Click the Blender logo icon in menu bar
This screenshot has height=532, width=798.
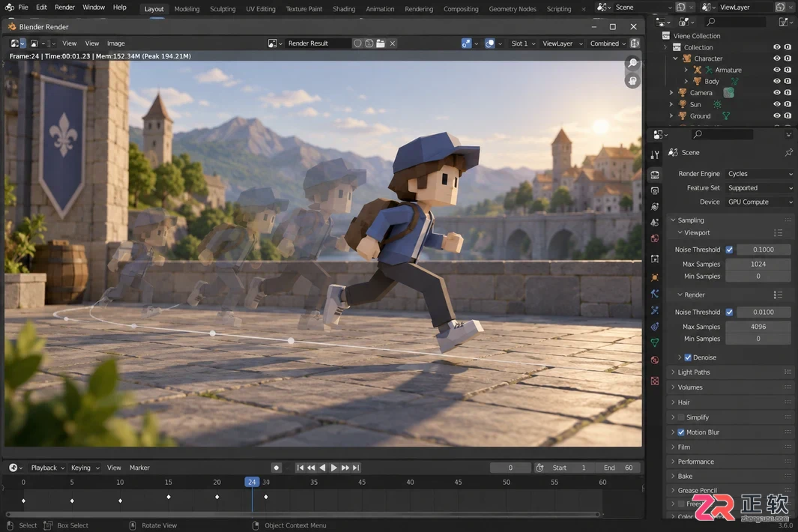(9, 7)
